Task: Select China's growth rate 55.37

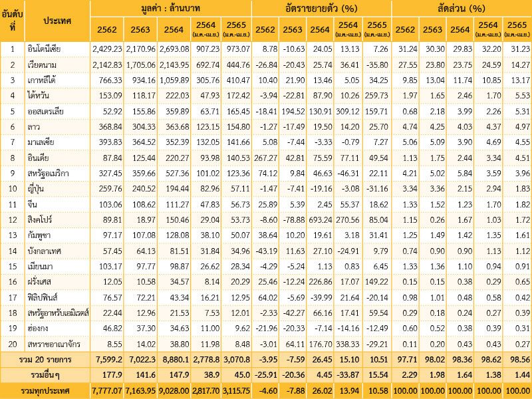Action: click(350, 205)
